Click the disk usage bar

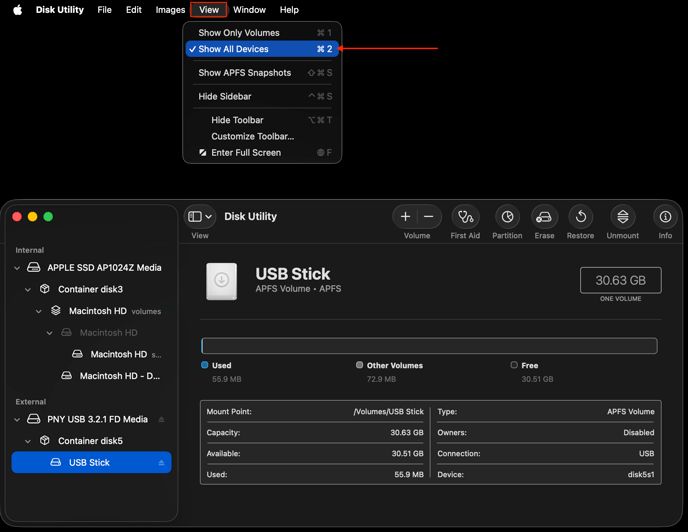[x=429, y=346]
